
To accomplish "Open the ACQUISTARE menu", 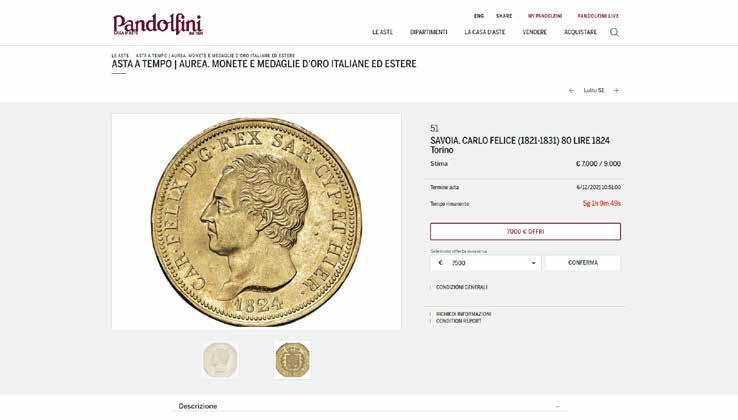I will coord(580,32).
